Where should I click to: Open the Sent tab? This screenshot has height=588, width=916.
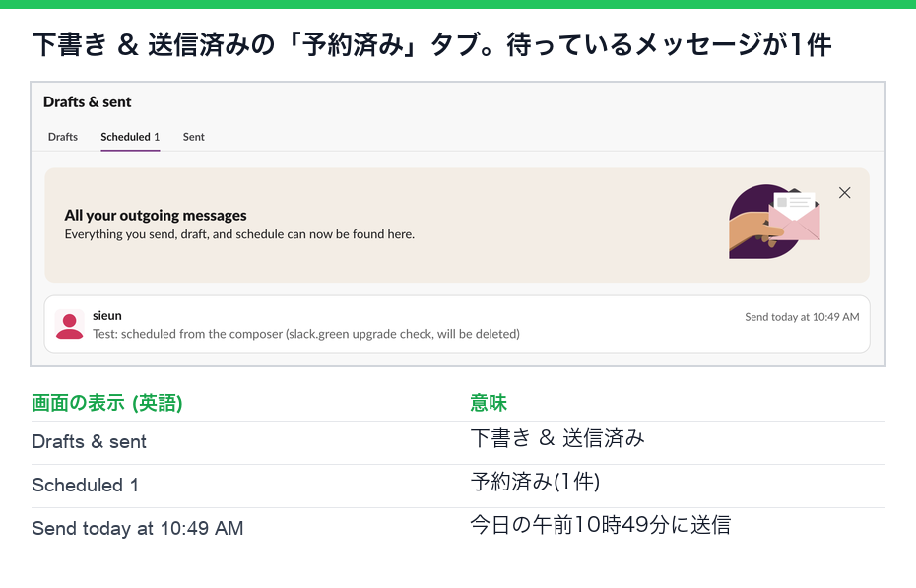(193, 137)
